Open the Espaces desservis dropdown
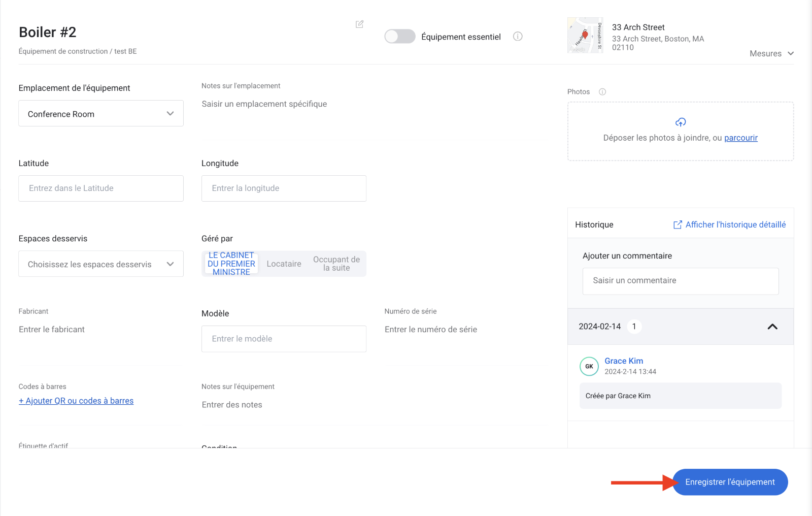The width and height of the screenshot is (812, 516). [101, 264]
